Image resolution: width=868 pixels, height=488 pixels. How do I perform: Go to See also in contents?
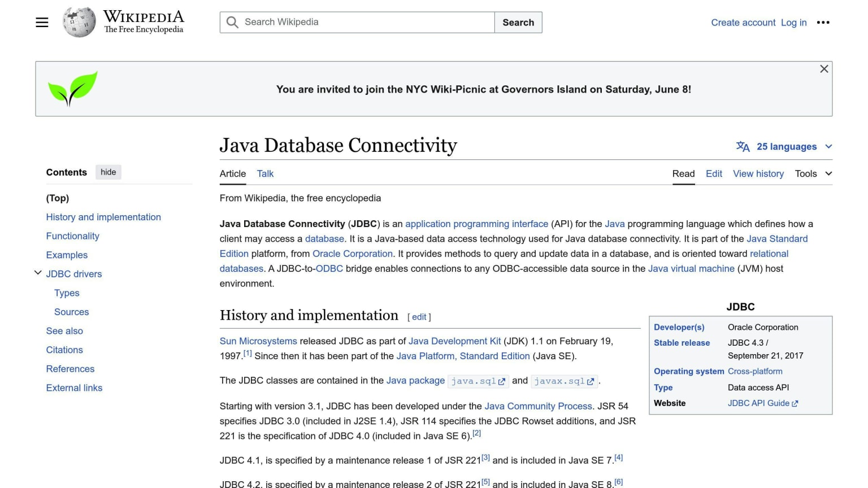coord(64,331)
